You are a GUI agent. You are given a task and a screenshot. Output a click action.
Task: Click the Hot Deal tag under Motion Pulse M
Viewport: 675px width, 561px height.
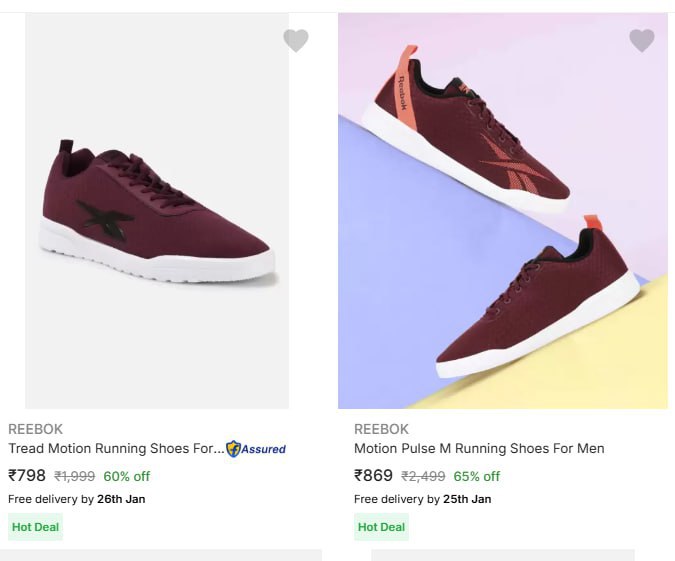click(x=381, y=527)
